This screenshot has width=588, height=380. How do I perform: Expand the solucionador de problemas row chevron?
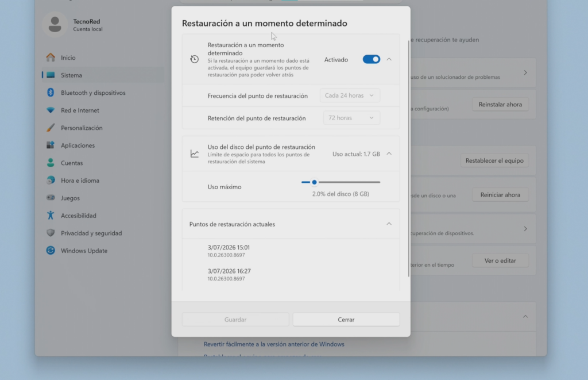point(525,72)
